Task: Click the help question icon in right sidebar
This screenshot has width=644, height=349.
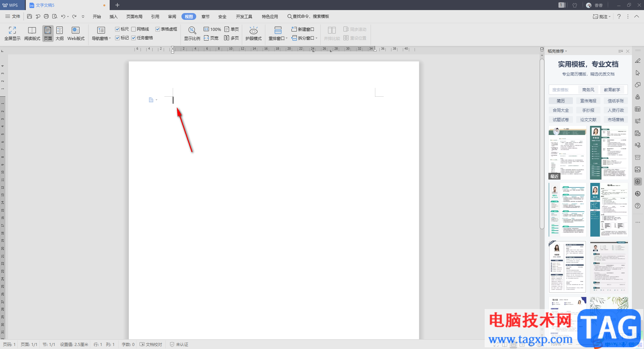Action: [638, 206]
